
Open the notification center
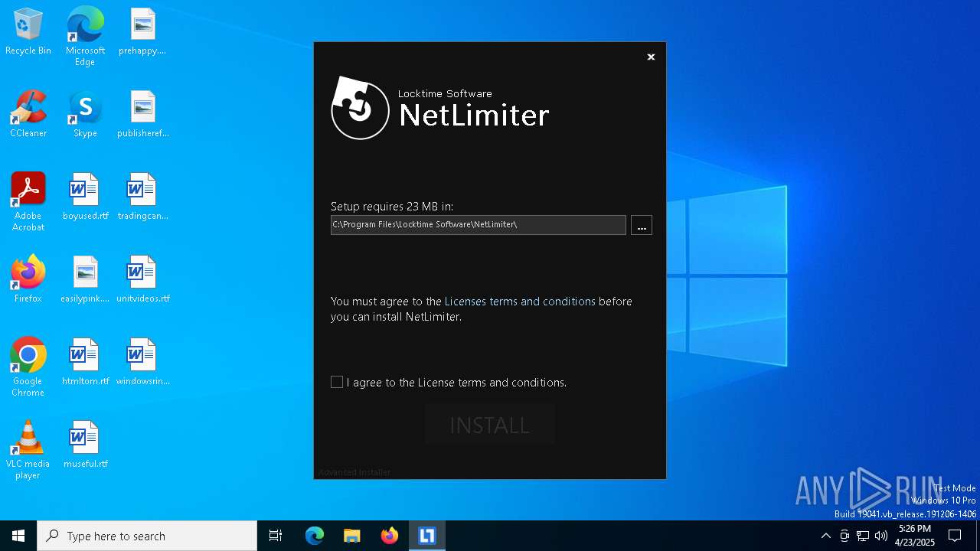click(x=955, y=536)
